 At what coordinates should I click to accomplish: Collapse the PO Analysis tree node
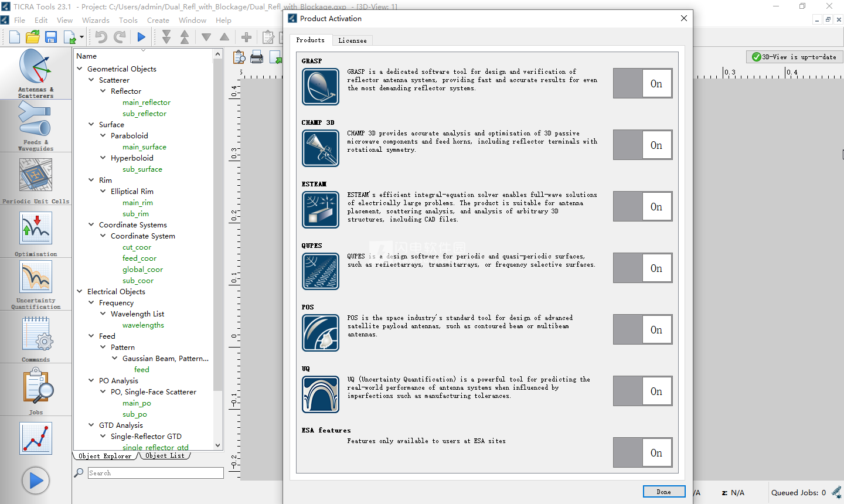(91, 380)
